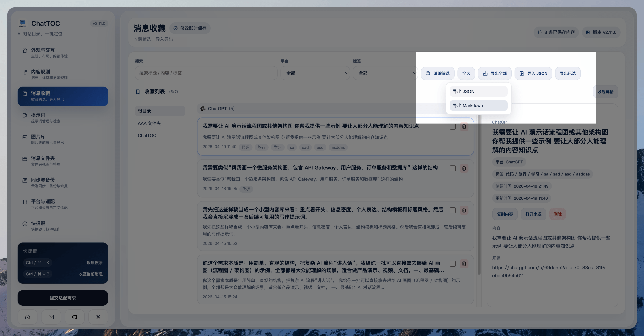Open the GitHub icon link

tap(75, 317)
